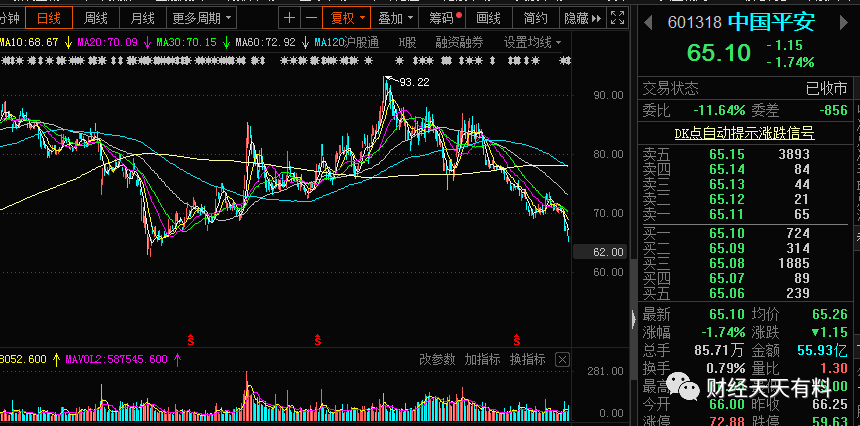Image resolution: width=860 pixels, height=426 pixels.
Task: Click 买三 volume 1885
Action: [x=794, y=263]
